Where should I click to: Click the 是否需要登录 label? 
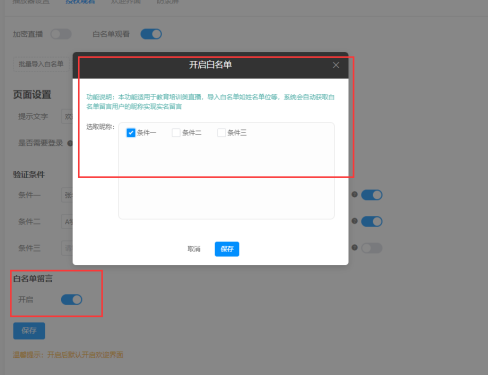(x=40, y=143)
